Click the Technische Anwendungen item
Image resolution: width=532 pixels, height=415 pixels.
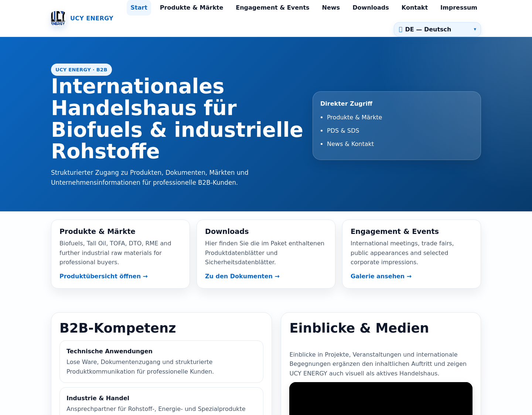tap(161, 361)
